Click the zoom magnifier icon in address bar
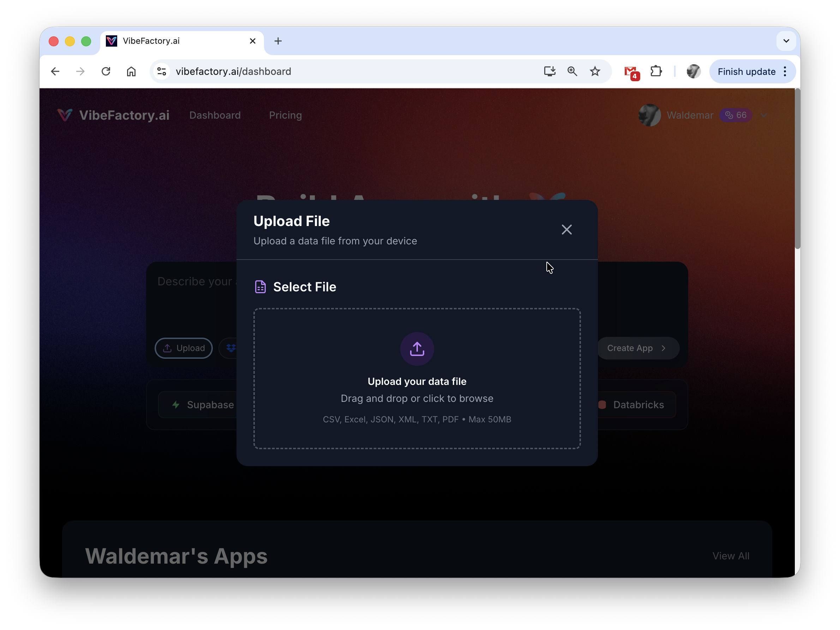 point(572,71)
